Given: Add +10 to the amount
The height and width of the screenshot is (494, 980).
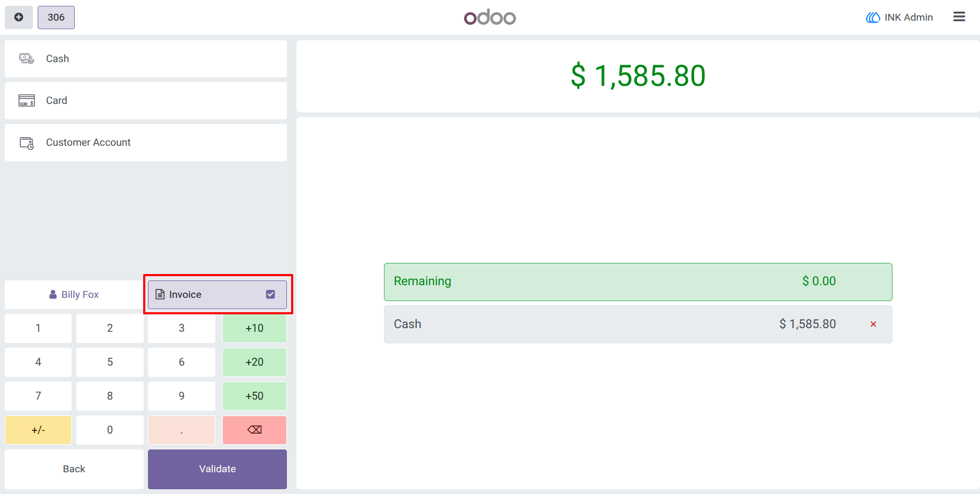Looking at the screenshot, I should tap(255, 328).
